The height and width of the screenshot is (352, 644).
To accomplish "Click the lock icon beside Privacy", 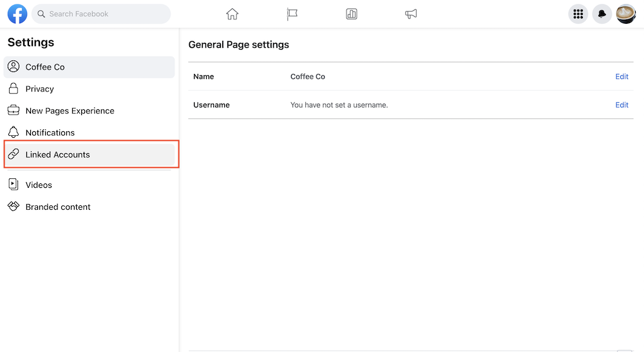I will click(x=14, y=89).
